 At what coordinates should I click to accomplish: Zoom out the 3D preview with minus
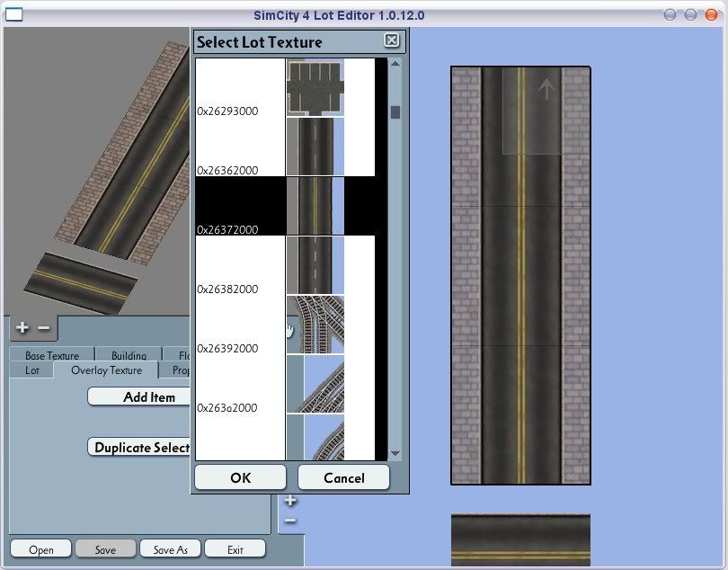click(x=44, y=327)
